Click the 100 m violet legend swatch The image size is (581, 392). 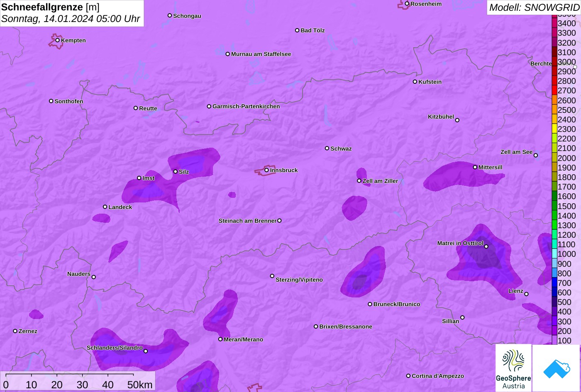(x=554, y=340)
